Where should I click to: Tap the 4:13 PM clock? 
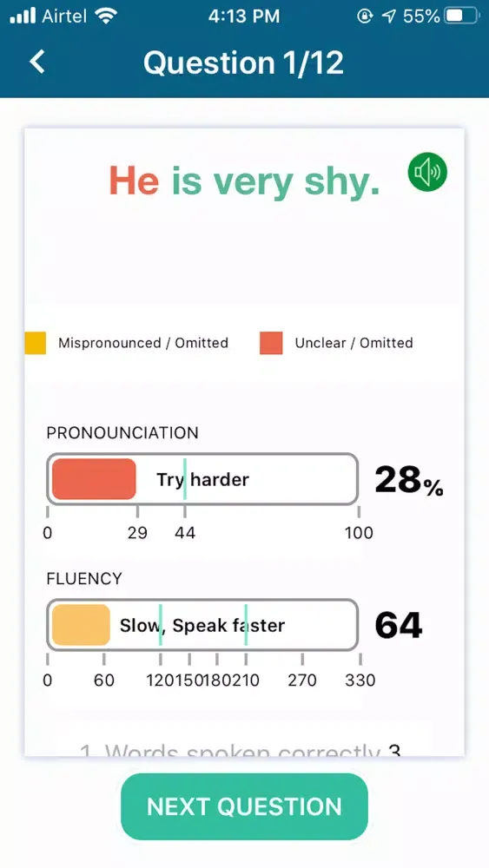pyautogui.click(x=244, y=16)
